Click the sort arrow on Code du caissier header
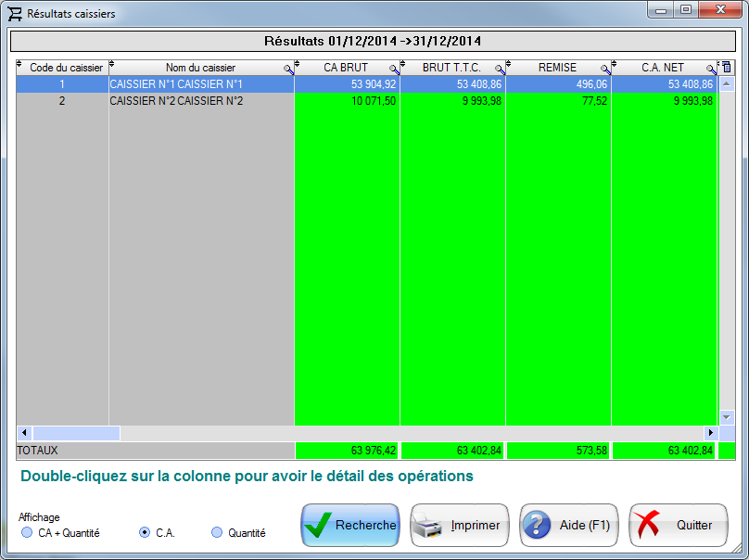Viewport: 749px width, 560px height. coord(20,65)
